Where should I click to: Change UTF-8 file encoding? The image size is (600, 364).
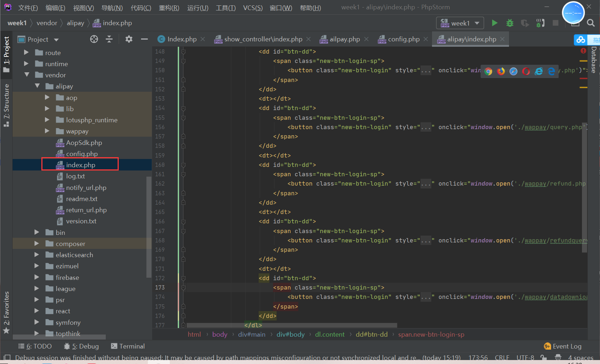pos(525,358)
